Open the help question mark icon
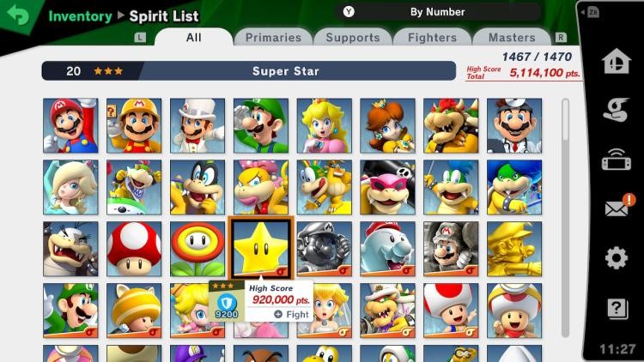The image size is (644, 362). pos(617,308)
